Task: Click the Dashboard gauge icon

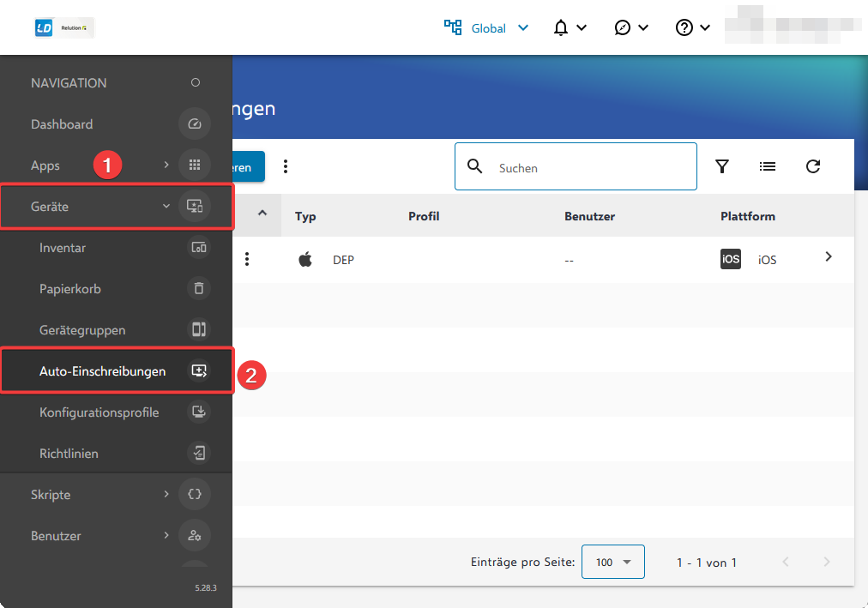Action: (x=195, y=124)
